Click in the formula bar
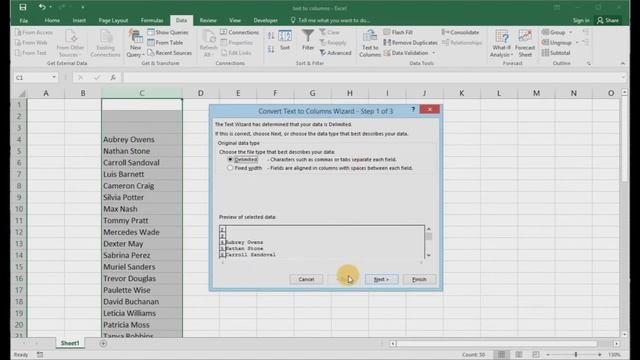The height and width of the screenshot is (360, 640). (373, 77)
